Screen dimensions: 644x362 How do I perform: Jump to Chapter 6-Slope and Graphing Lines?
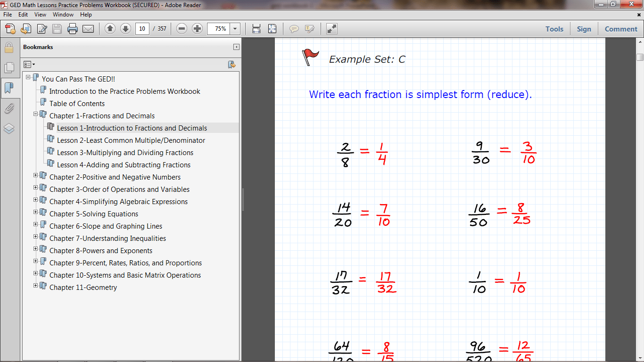click(106, 226)
